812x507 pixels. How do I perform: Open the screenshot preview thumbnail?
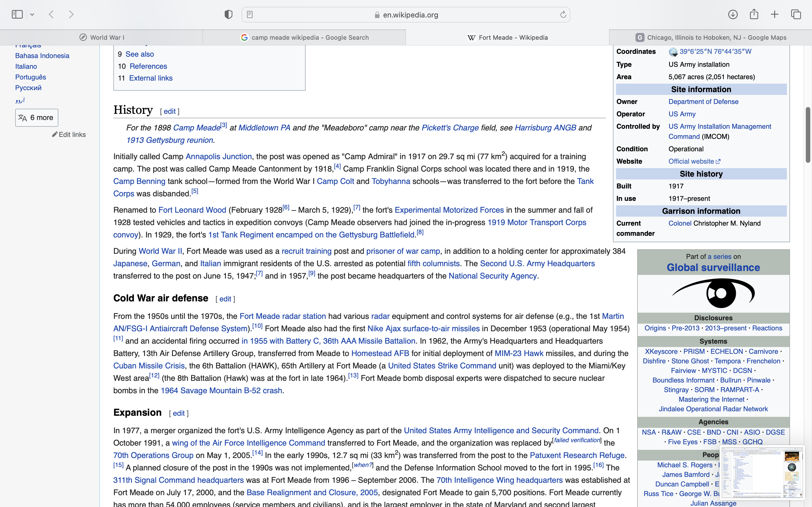[762, 472]
